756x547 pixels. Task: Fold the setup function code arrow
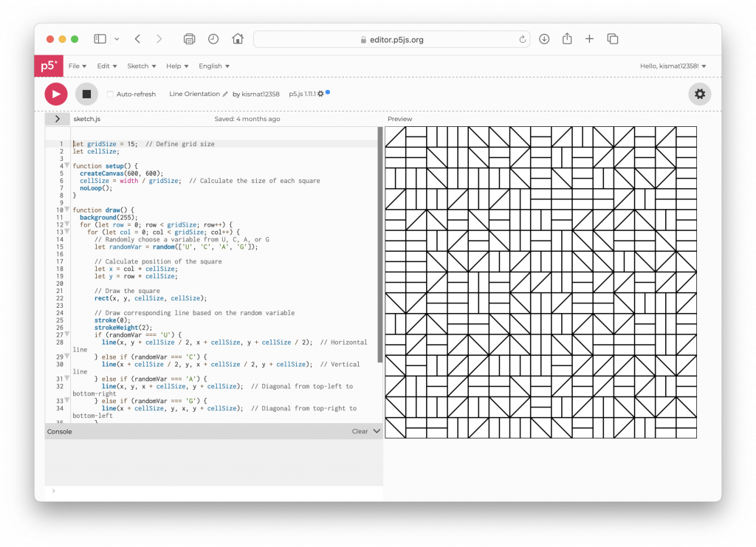(66, 166)
